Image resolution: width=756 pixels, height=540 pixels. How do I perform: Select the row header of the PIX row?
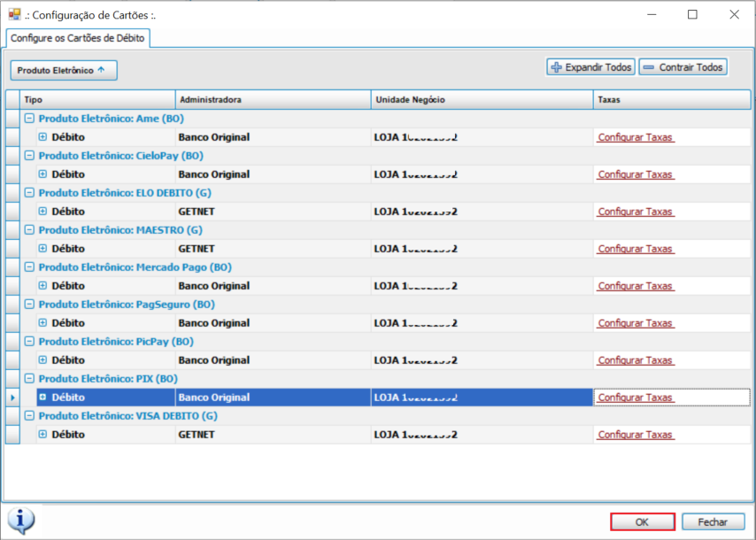coord(12,397)
